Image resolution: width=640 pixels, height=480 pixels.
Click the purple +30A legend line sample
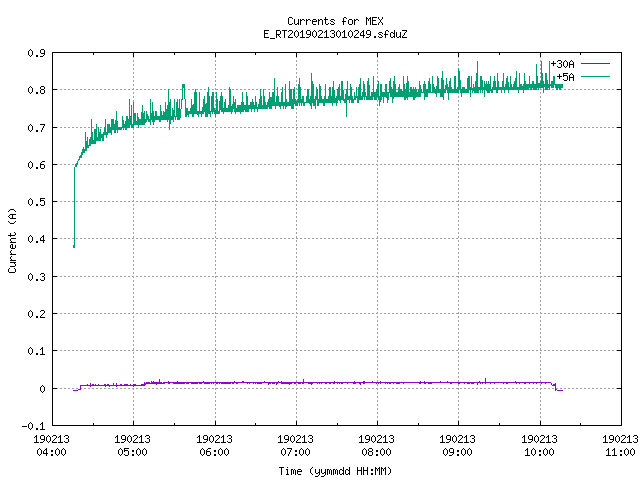coord(595,64)
